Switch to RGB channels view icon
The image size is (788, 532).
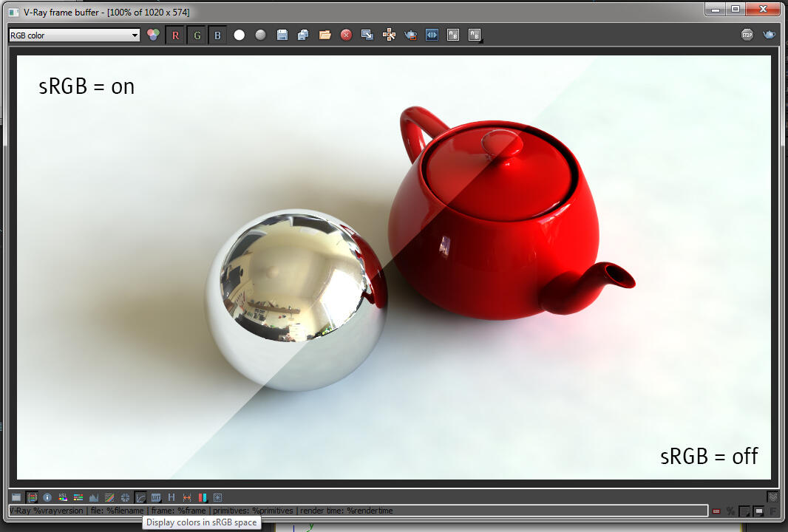[153, 35]
